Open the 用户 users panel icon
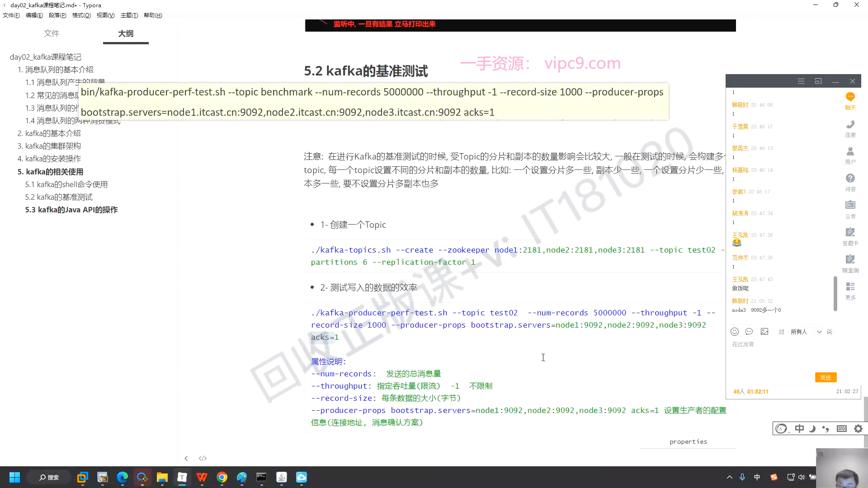This screenshot has height=488, width=868. 850,155
